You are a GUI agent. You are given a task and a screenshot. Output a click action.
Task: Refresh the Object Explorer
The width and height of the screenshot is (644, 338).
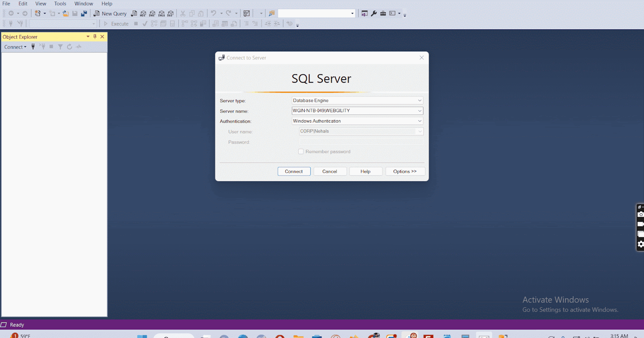[x=69, y=47]
